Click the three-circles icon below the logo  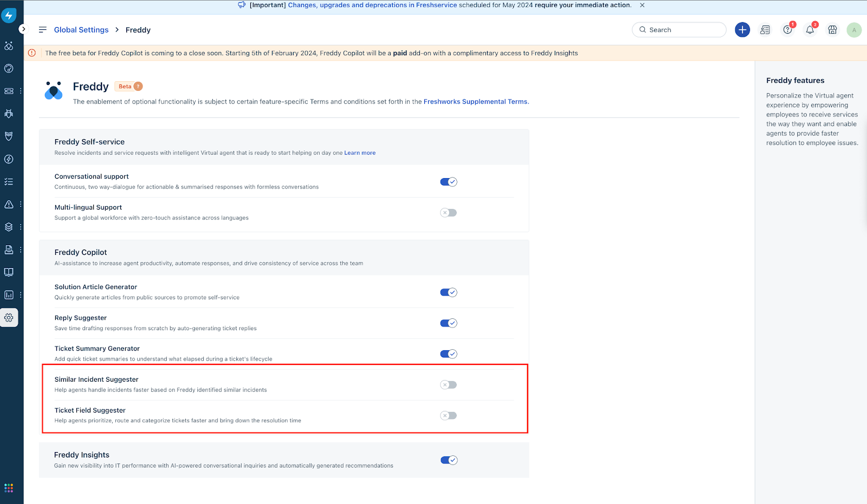coord(9,46)
